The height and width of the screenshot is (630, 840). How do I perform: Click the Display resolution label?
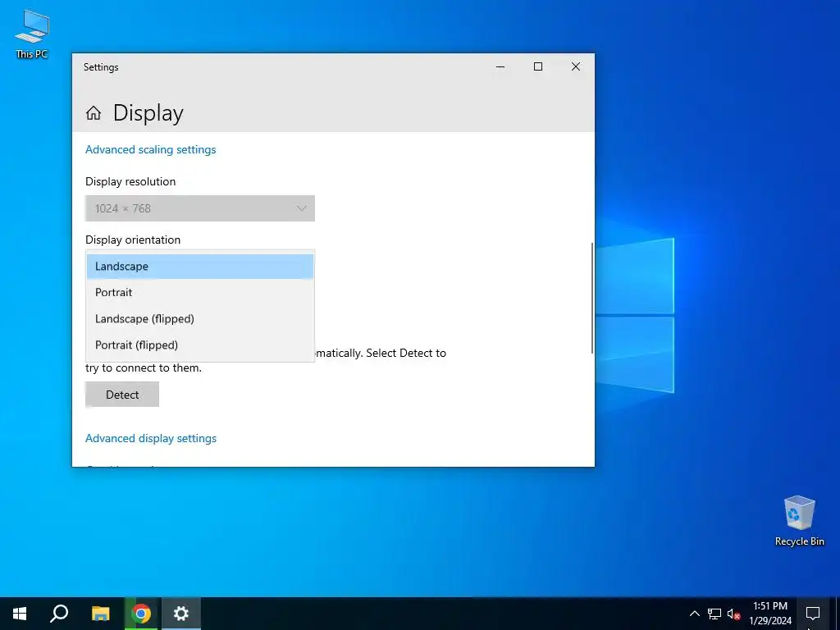click(130, 181)
